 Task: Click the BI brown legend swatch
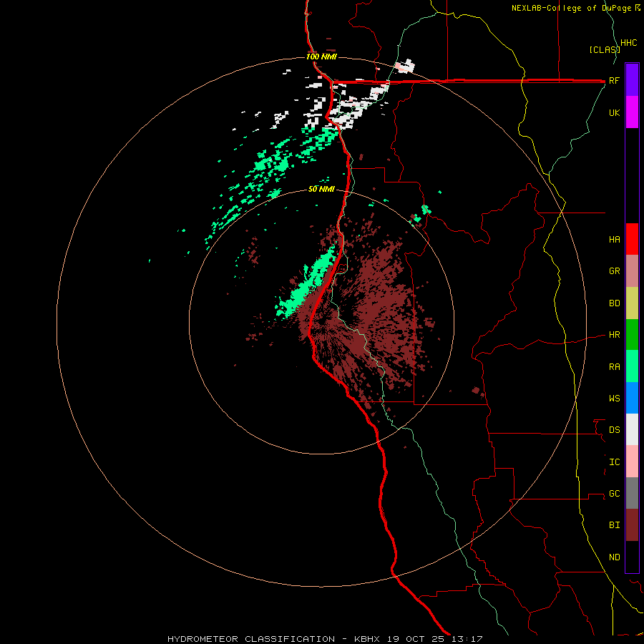click(x=632, y=525)
